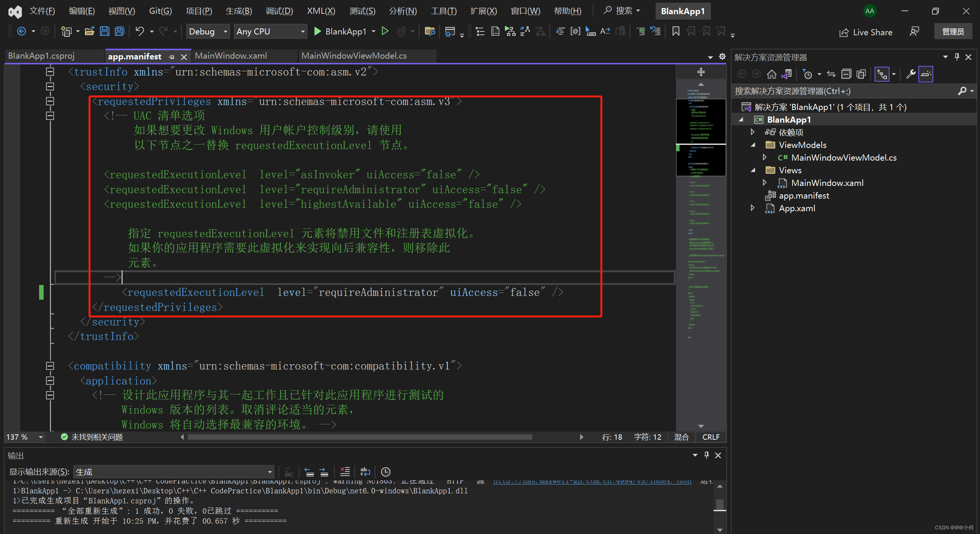The height and width of the screenshot is (534, 980).
Task: Open the app.manifest tab
Action: point(134,55)
